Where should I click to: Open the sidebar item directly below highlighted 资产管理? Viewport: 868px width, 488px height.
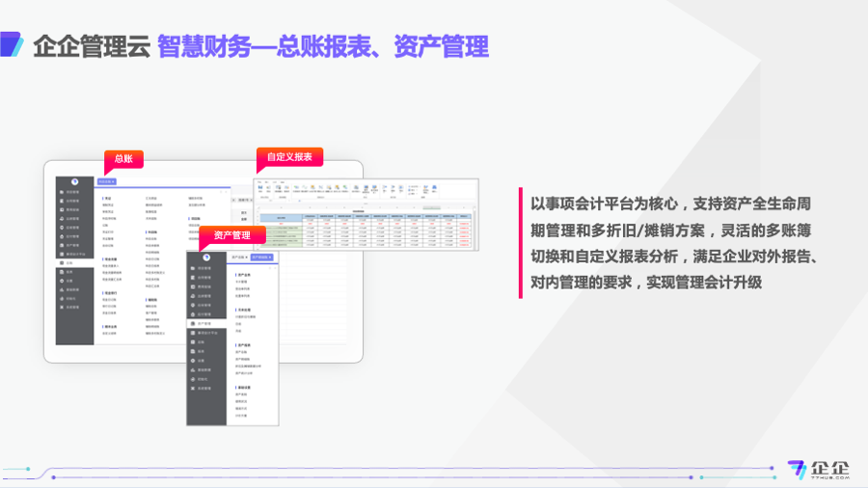[x=205, y=333]
